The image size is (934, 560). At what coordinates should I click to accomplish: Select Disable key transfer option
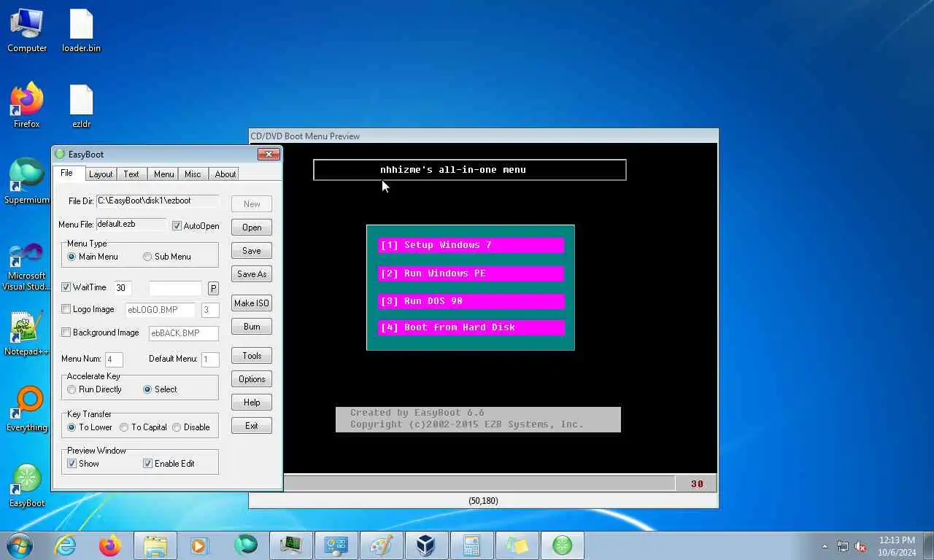(177, 427)
